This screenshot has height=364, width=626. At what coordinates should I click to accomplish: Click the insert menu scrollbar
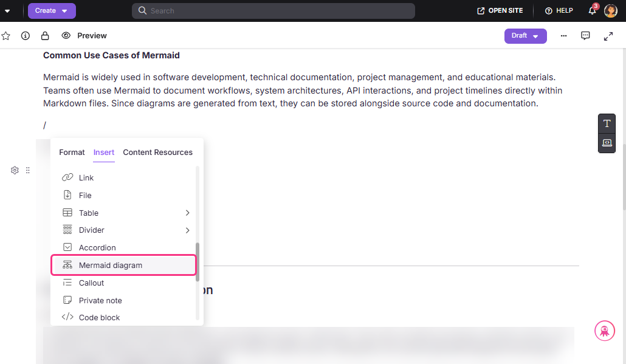click(198, 262)
